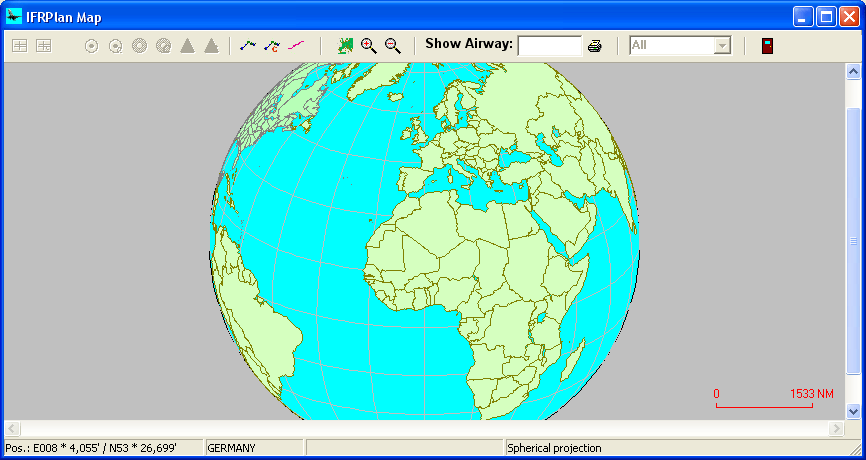Image resolution: width=866 pixels, height=460 pixels.
Task: Exit the map via the door icon
Action: tap(767, 46)
